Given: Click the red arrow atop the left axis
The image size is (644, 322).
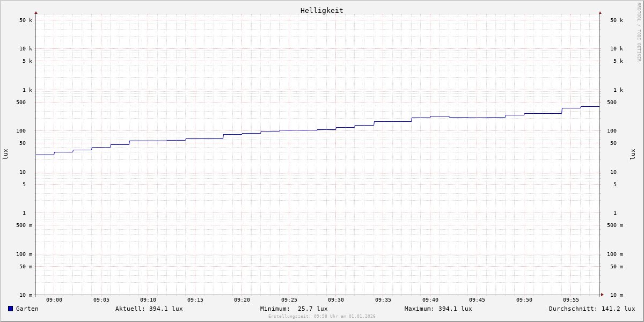Looking at the screenshot, I should click(36, 12).
